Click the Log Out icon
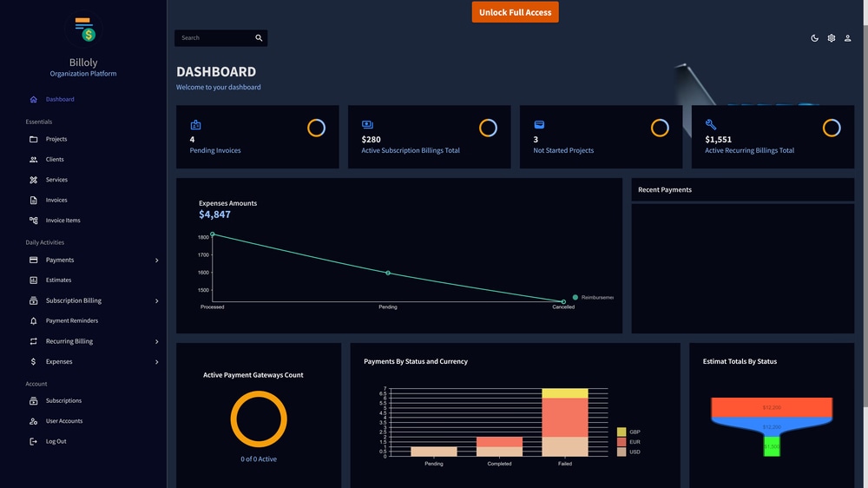This screenshot has height=488, width=868. point(33,441)
